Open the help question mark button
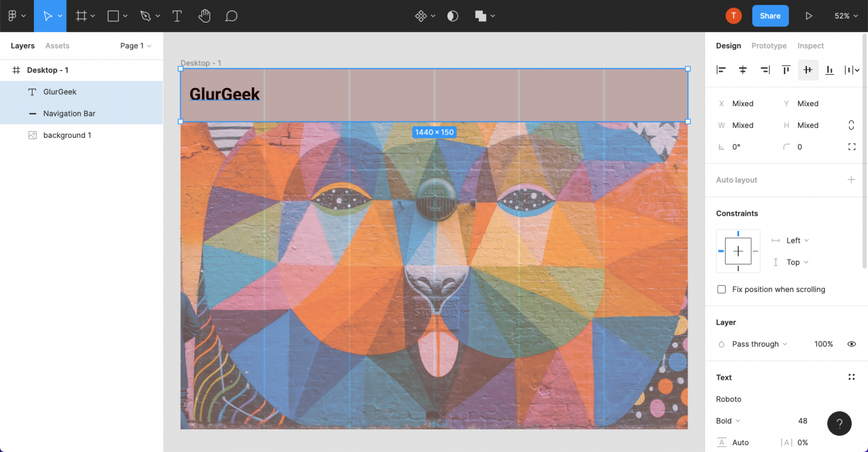868x452 pixels. point(839,423)
